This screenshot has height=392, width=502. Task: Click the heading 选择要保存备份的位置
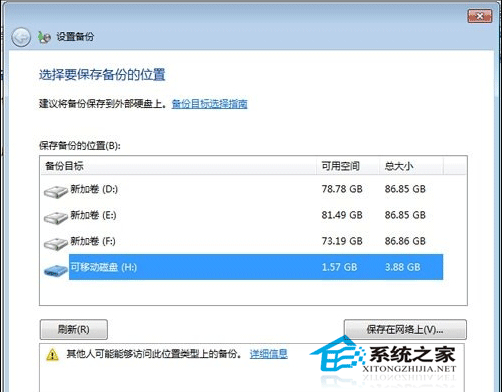tap(102, 75)
